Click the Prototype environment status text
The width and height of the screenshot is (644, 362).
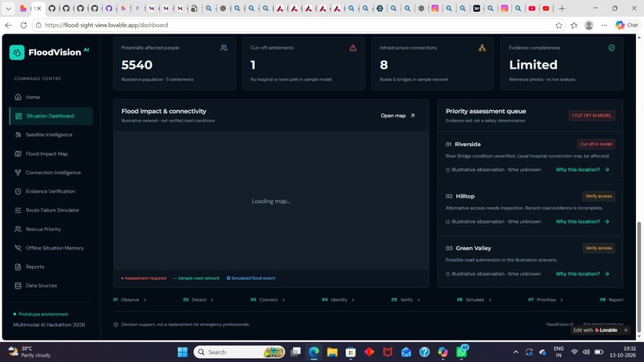(x=43, y=314)
